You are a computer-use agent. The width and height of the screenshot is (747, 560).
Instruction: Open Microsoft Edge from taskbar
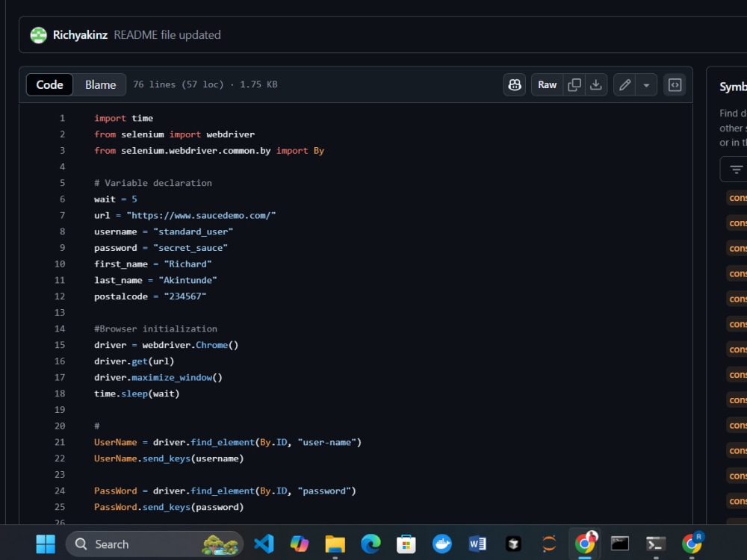(x=371, y=544)
